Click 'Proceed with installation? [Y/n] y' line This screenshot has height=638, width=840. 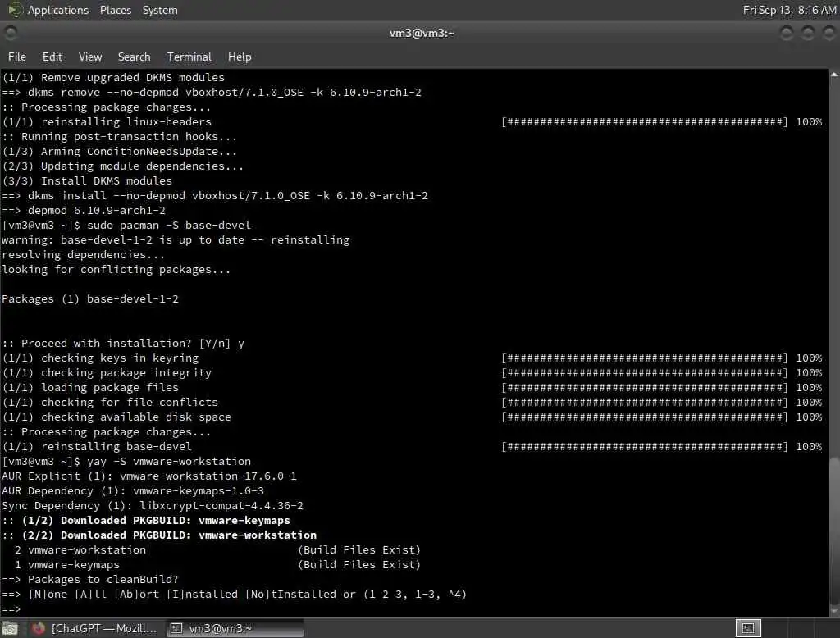123,344
